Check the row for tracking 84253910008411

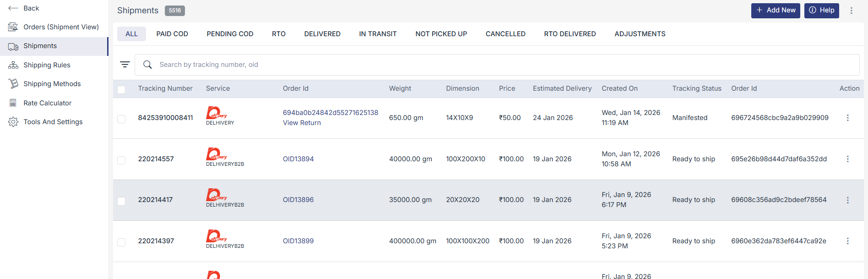point(121,119)
